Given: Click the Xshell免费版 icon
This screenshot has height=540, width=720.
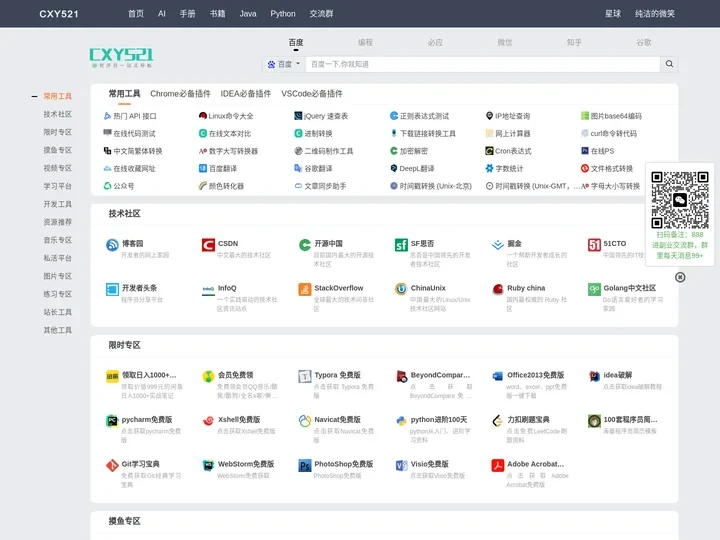Looking at the screenshot, I should (x=208, y=421).
